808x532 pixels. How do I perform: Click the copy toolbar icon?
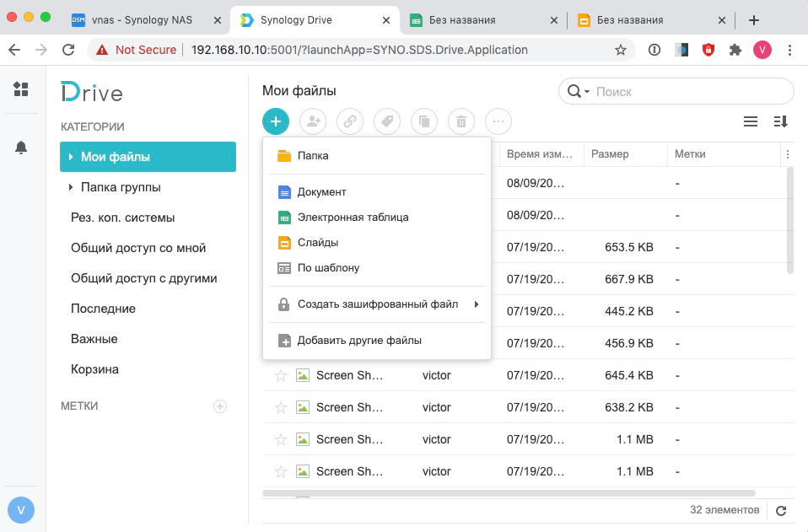click(424, 121)
